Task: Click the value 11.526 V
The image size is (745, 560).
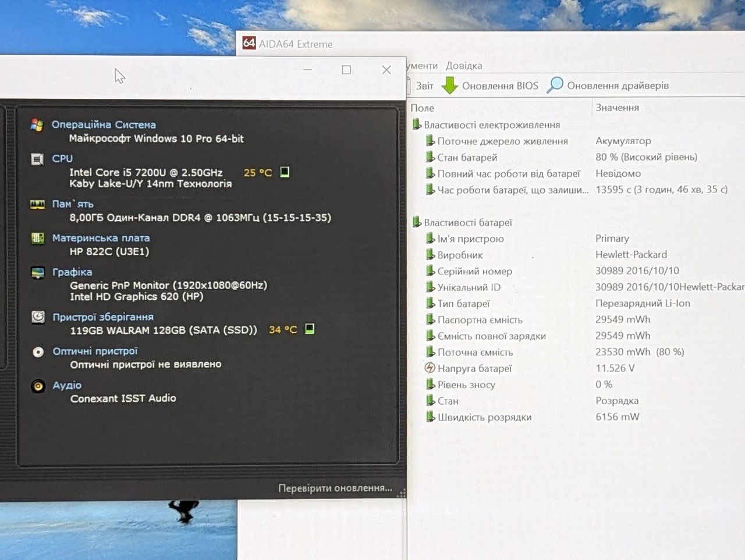Action: pyautogui.click(x=615, y=368)
